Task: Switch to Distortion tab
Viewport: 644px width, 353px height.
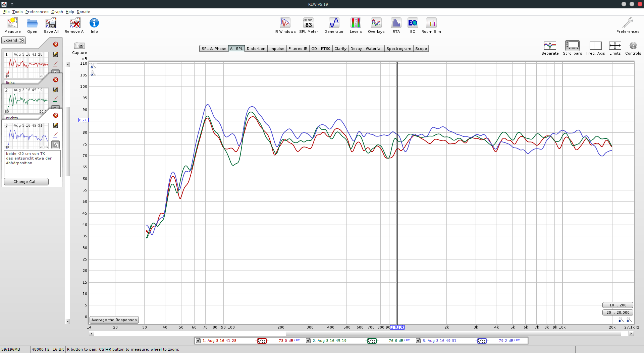Action: 256,49
